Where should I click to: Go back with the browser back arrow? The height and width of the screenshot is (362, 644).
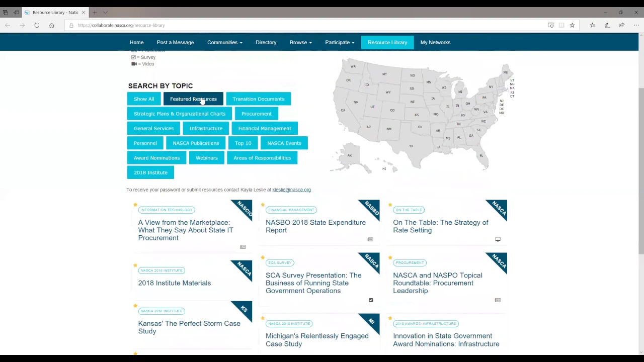click(8, 25)
